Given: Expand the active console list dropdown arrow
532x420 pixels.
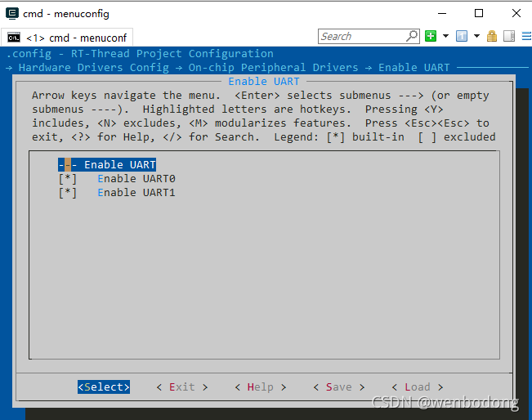Looking at the screenshot, I should coord(476,37).
